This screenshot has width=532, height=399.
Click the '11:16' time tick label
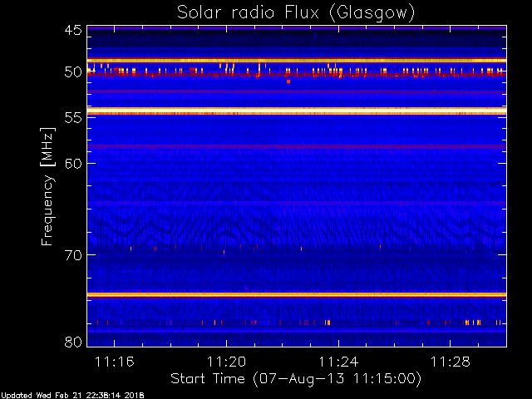pos(115,362)
